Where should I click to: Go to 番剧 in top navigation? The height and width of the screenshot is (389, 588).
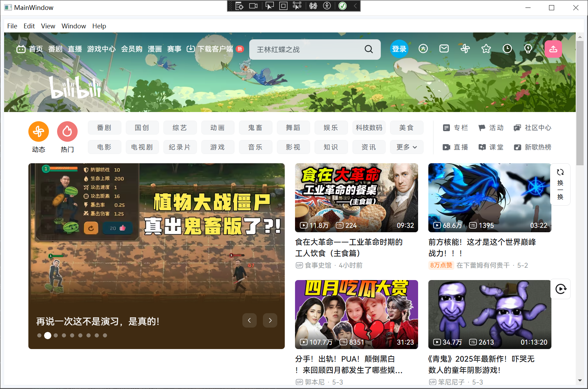pyautogui.click(x=55, y=49)
